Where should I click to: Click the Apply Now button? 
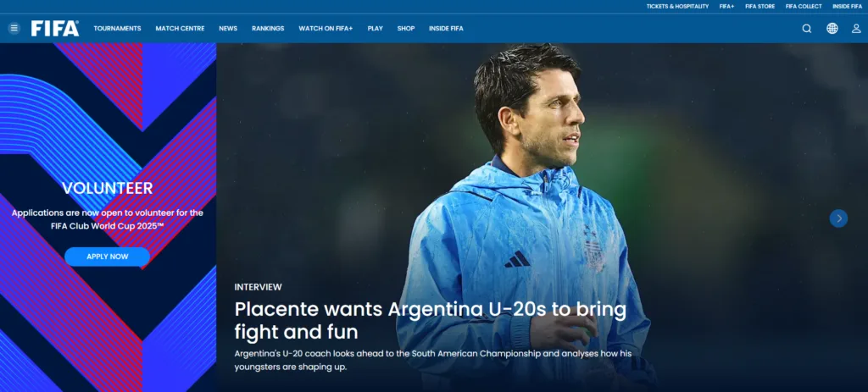point(108,257)
